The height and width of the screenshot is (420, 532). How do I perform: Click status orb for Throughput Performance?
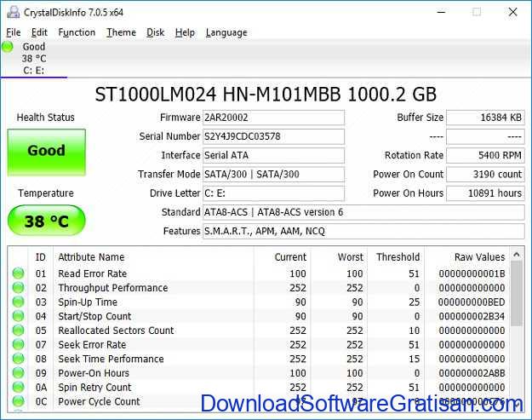pos(19,288)
